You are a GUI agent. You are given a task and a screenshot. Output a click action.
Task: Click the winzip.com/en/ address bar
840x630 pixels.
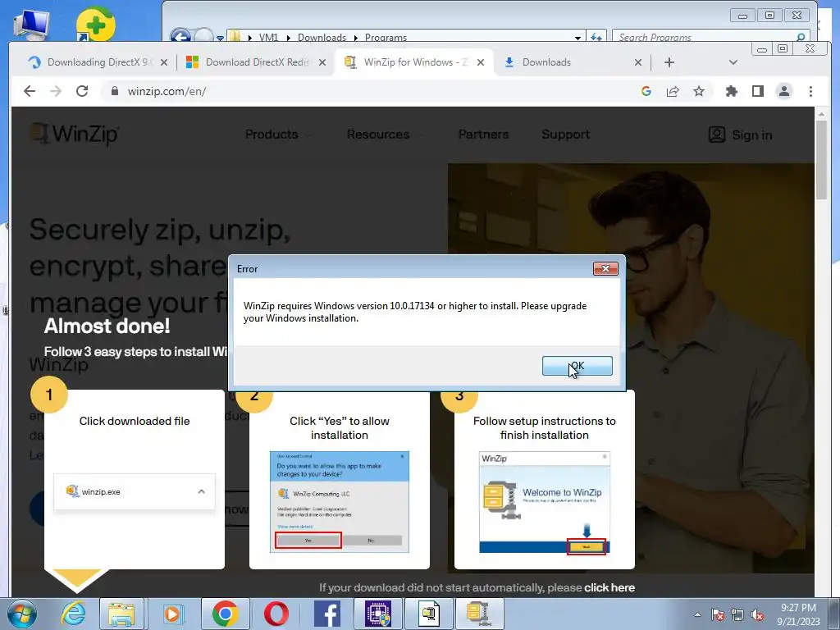coord(370,91)
